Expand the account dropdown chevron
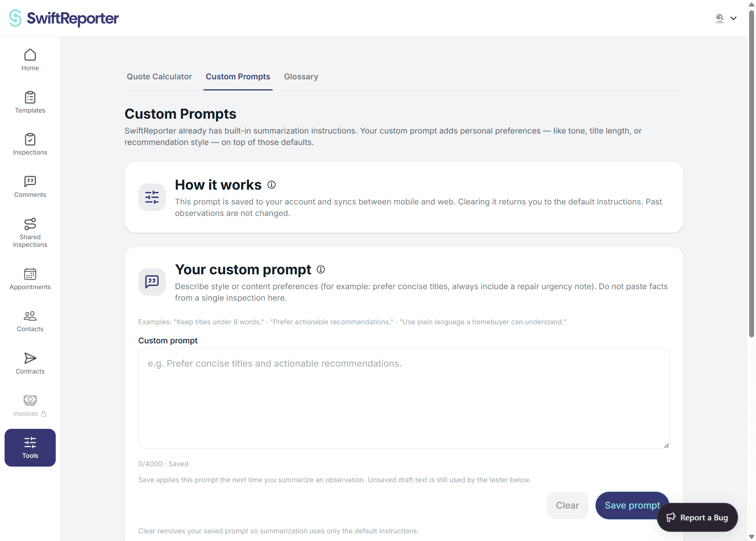The width and height of the screenshot is (756, 541). tap(733, 18)
